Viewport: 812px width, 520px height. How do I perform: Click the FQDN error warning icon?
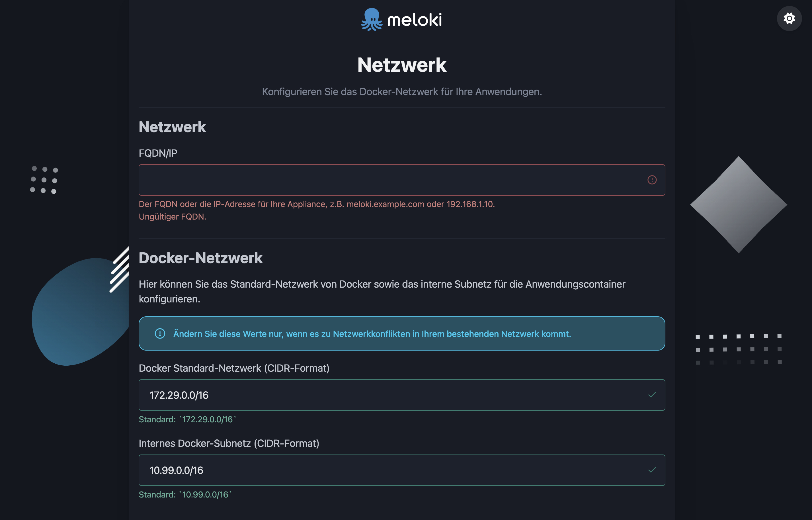pyautogui.click(x=652, y=180)
